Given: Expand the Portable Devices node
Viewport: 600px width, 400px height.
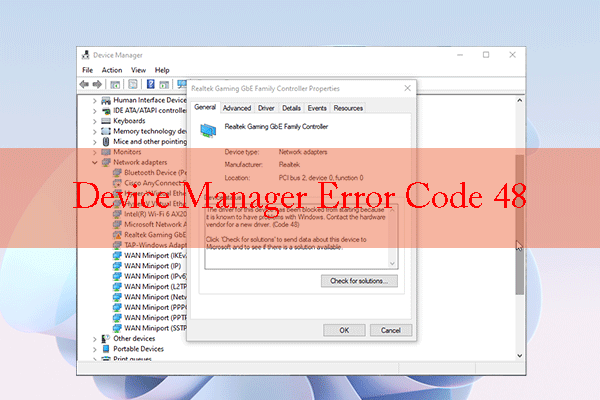Looking at the screenshot, I should (95, 349).
